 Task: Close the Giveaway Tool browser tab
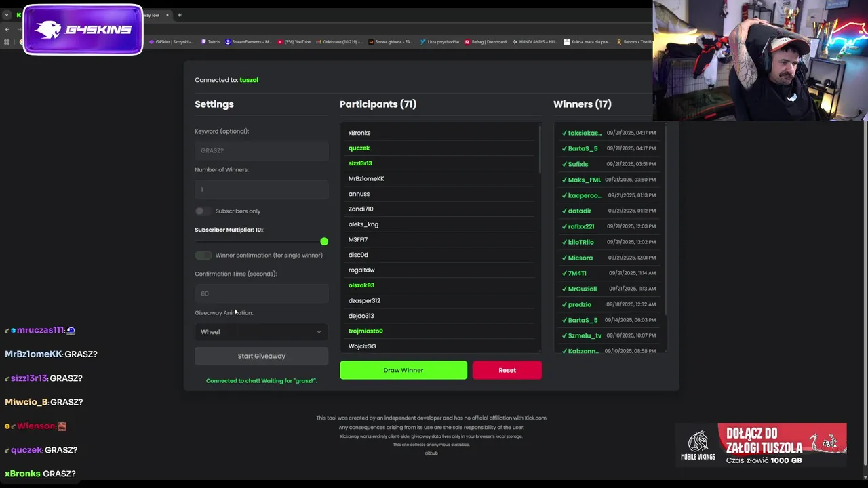click(169, 15)
